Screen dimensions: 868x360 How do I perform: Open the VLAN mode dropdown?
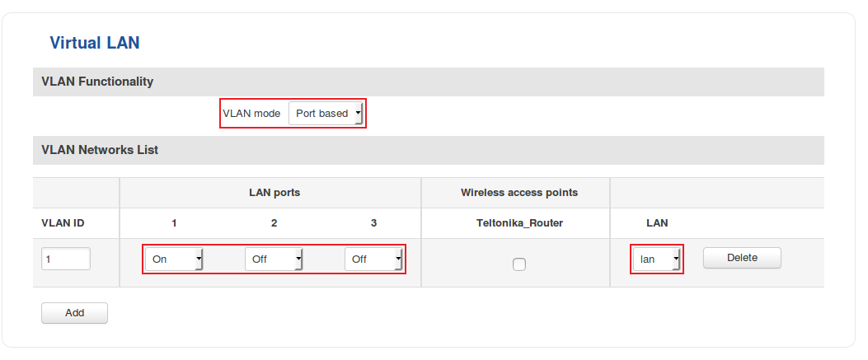[326, 114]
